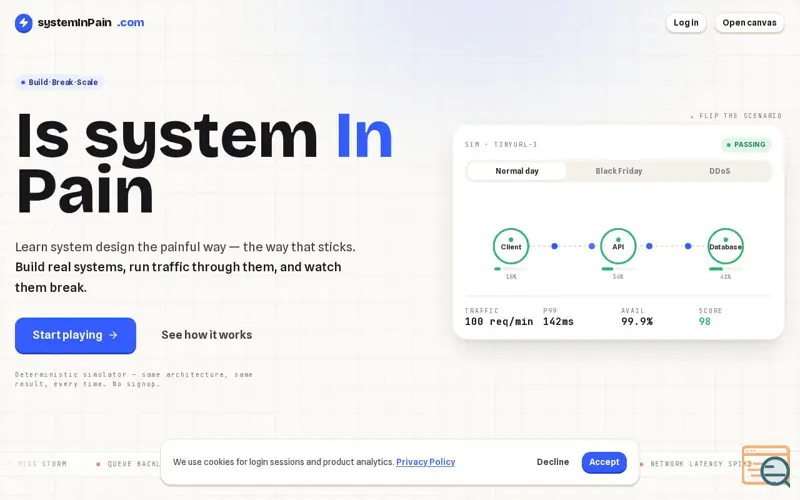
Task: Decline cookies in the banner
Action: [x=553, y=462]
